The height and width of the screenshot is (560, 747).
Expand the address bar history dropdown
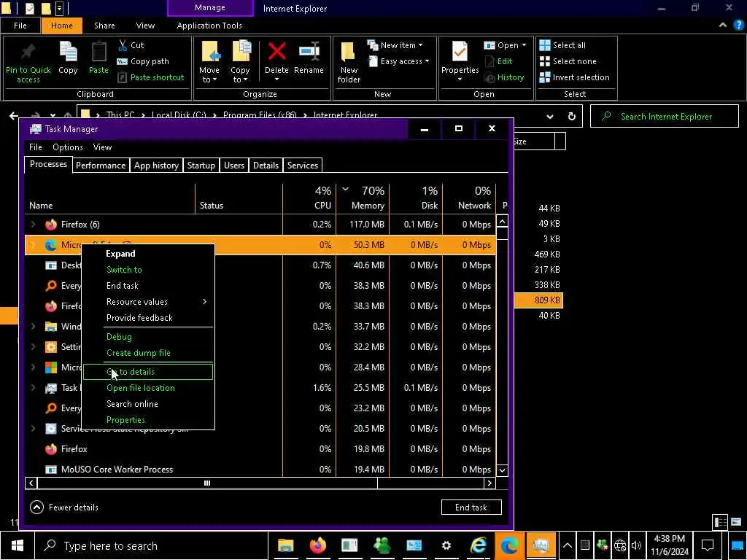[550, 117]
